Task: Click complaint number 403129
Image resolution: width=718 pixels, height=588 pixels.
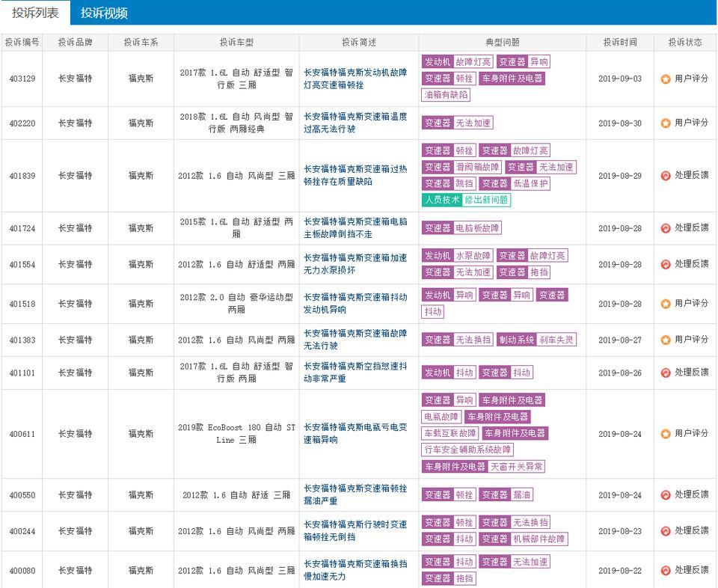Action: (x=22, y=79)
